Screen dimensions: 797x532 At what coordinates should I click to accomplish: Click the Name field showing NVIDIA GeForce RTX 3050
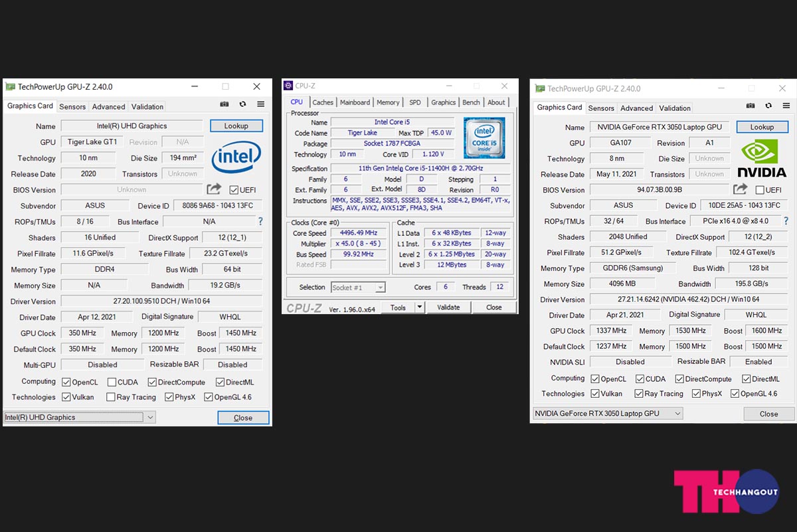coord(660,127)
